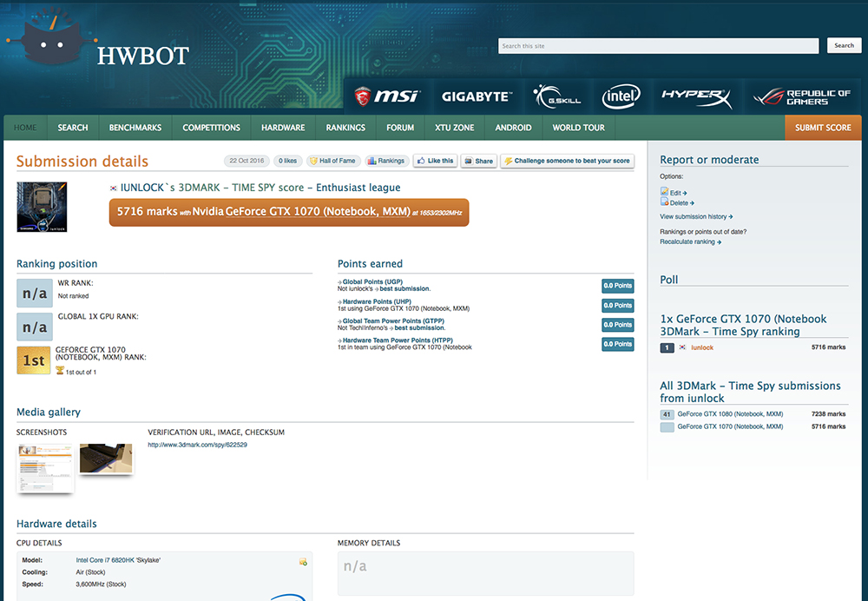Open the G.SKILL sponsor logo
868x601 pixels.
tap(557, 96)
